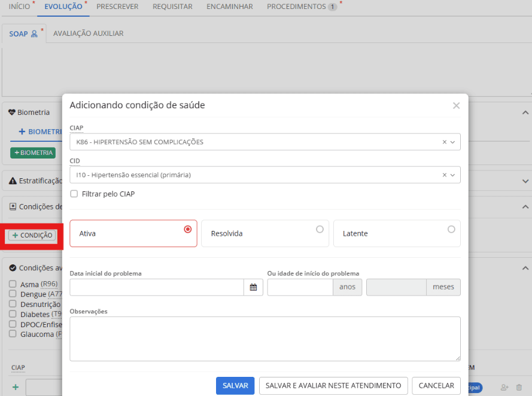Click the blue SALVAR button

tap(235, 386)
